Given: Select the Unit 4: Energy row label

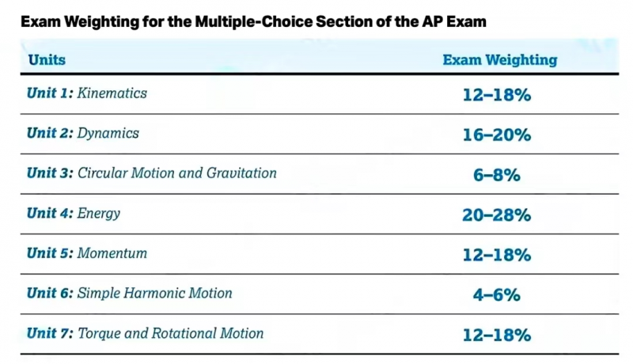Looking at the screenshot, I should (74, 214).
